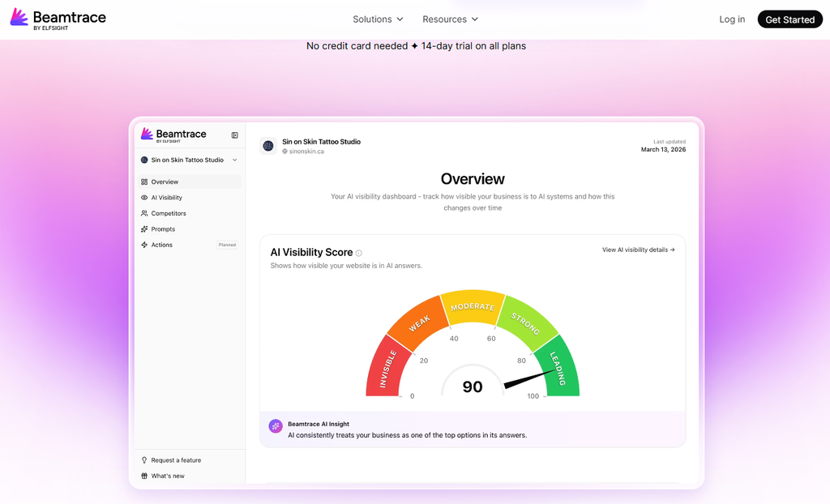
Task: Click the Beamtrace logo in the top navbar
Action: coord(58,19)
